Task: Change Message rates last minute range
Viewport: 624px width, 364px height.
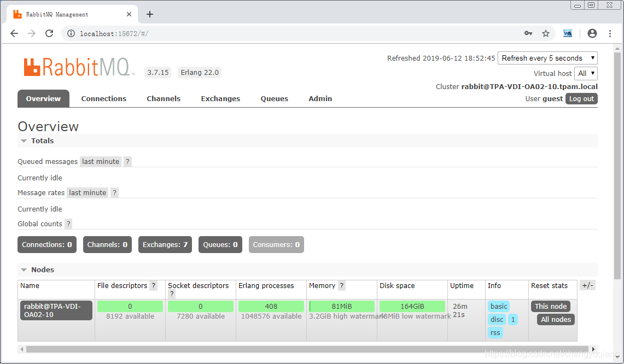Action: click(x=88, y=192)
